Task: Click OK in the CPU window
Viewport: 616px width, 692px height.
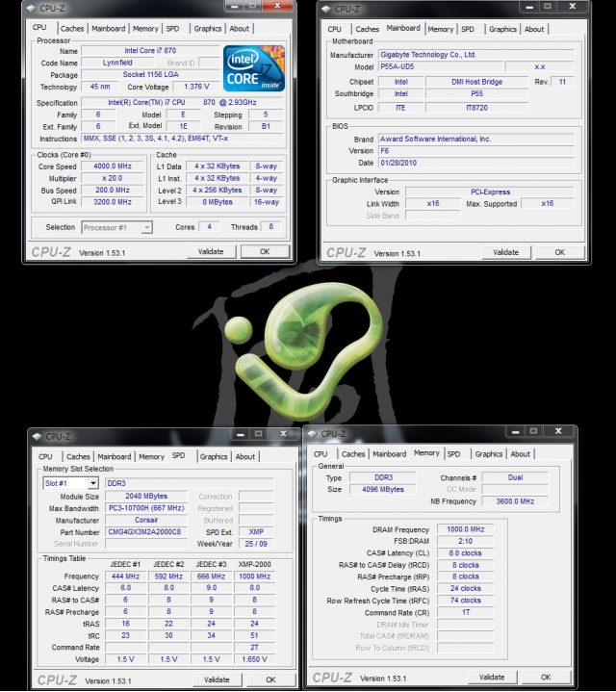Action: 265,251
